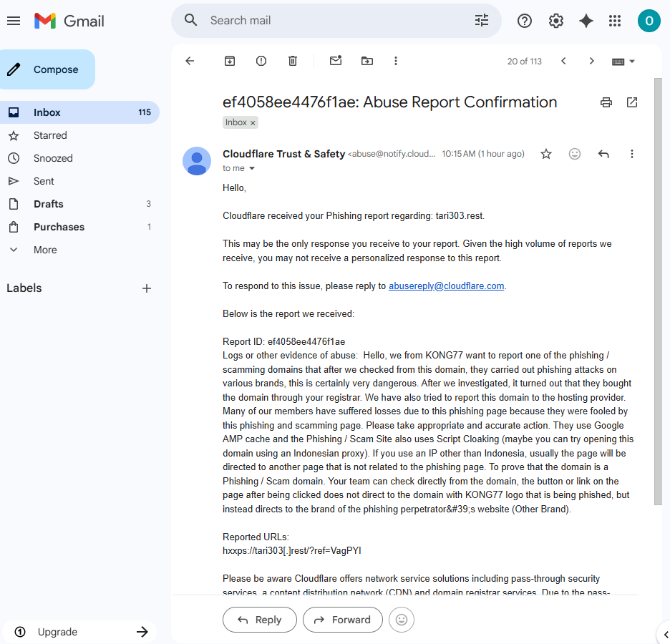The height and width of the screenshot is (644, 670).
Task: Mark the email as unread
Action: tap(336, 61)
